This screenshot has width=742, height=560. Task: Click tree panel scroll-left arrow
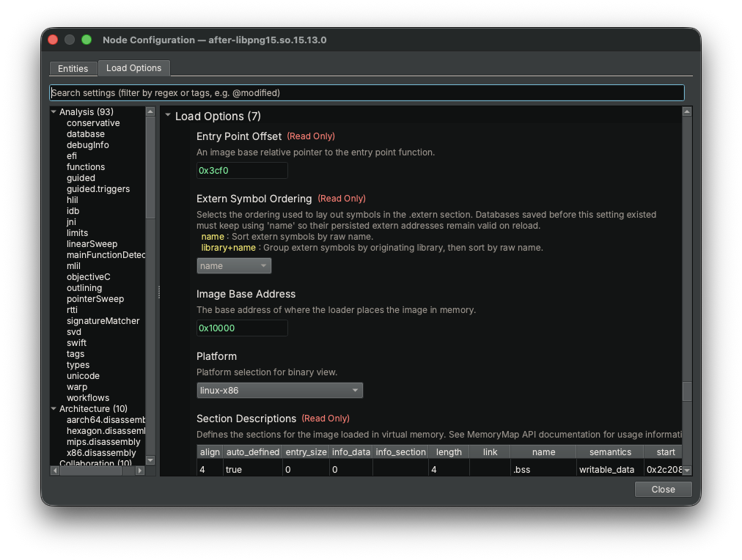(x=55, y=471)
